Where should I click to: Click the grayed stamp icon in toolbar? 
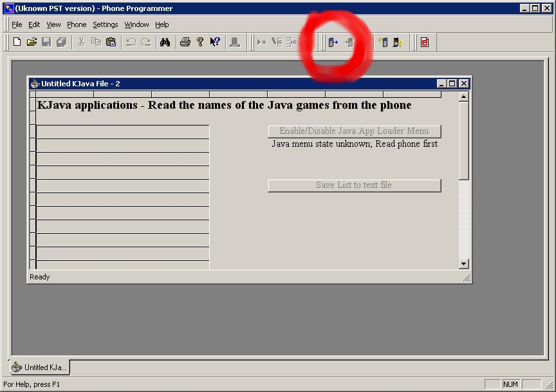pos(234,42)
